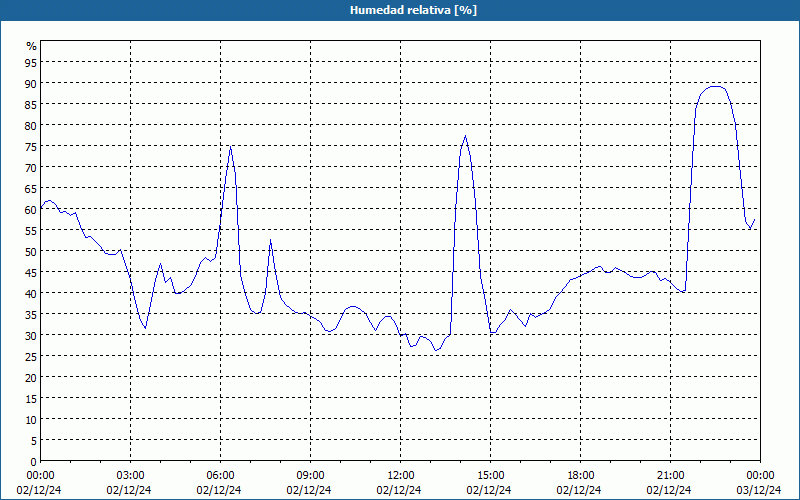800x500 pixels.
Task: Click the 02/12/24 date beneath 03:00
Action: pos(129,490)
